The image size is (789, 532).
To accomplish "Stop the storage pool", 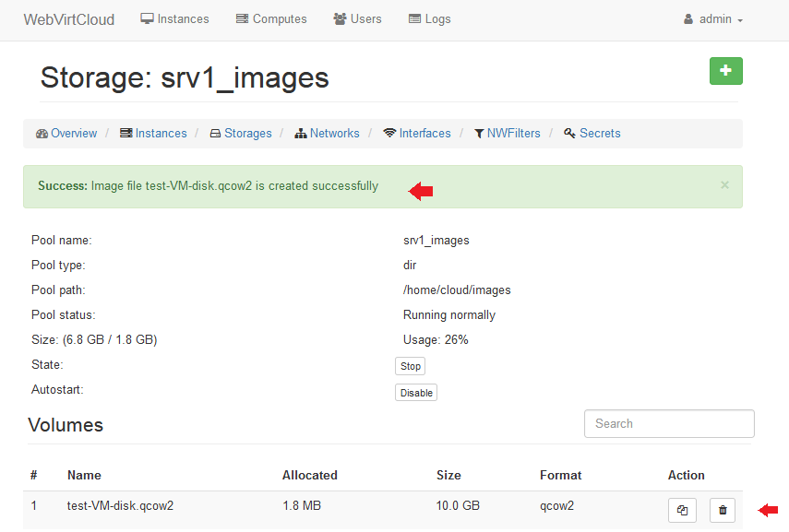I will coord(410,366).
